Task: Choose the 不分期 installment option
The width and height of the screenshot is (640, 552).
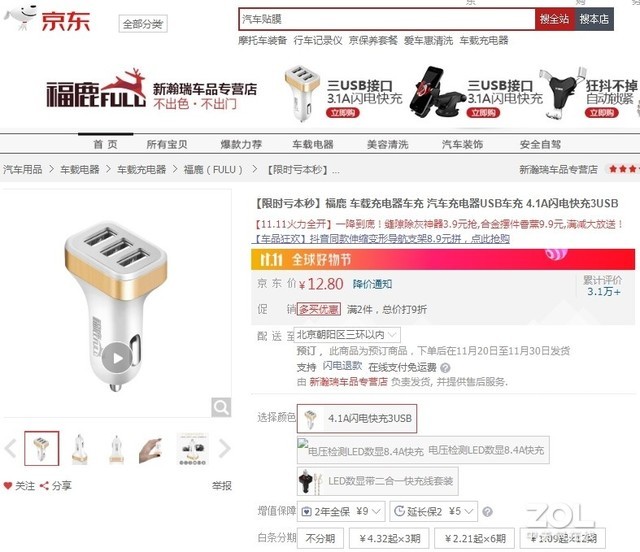Action: (320, 539)
